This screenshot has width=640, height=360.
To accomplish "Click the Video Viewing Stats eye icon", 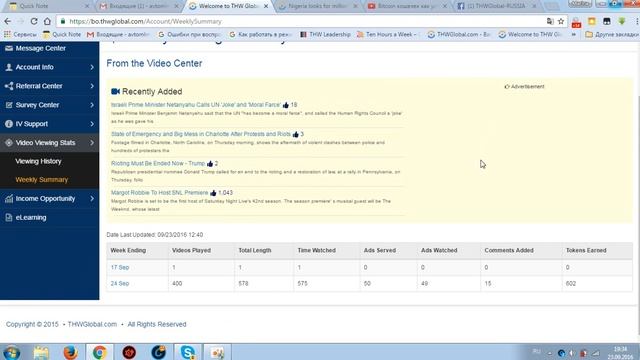I will click(x=9, y=143).
